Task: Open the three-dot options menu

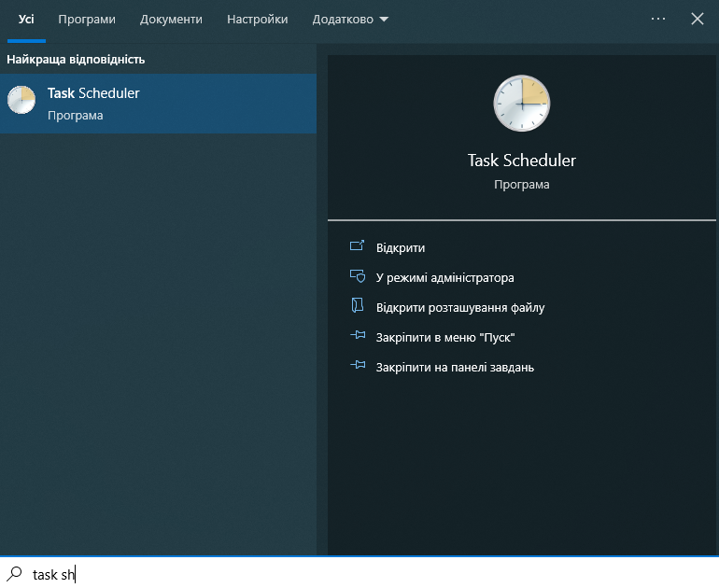Action: [658, 19]
